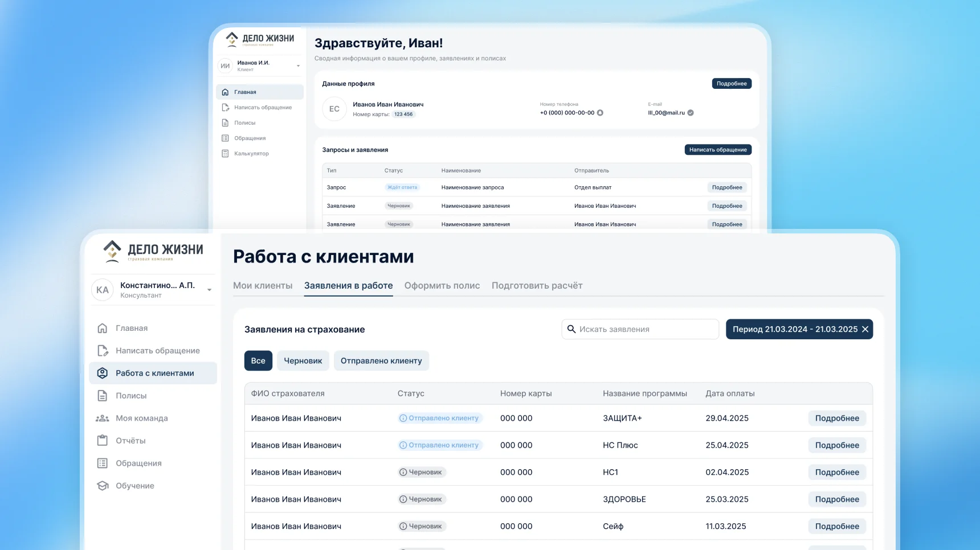Filter by Отправлено клиенту chip
The height and width of the screenshot is (550, 980).
(x=381, y=361)
